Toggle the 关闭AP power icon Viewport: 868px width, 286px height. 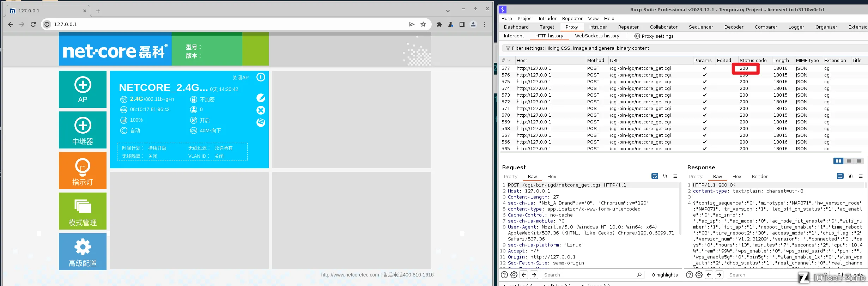coord(261,77)
